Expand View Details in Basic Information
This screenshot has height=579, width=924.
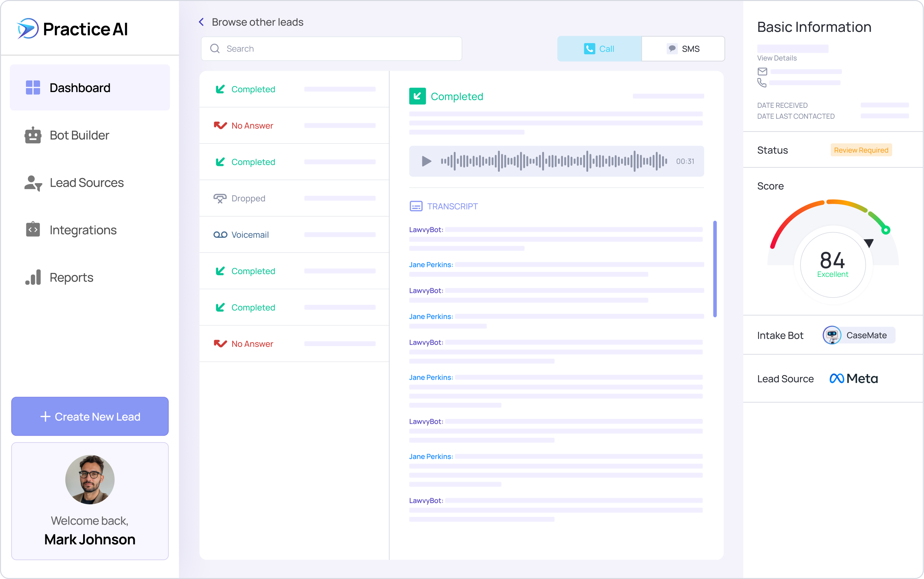[777, 58]
